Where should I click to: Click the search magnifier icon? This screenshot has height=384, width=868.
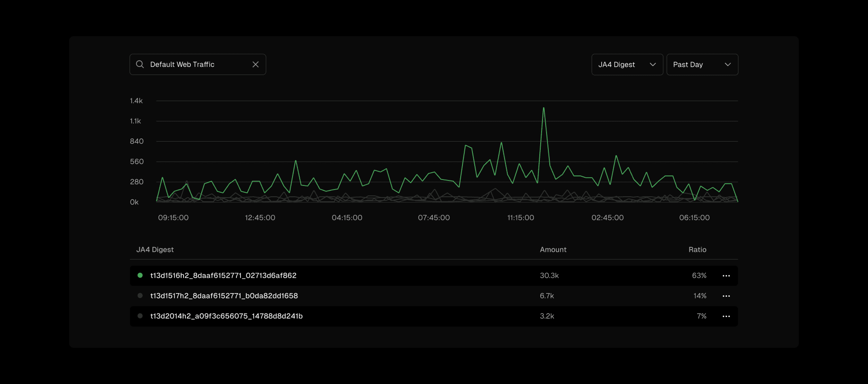[x=140, y=64]
